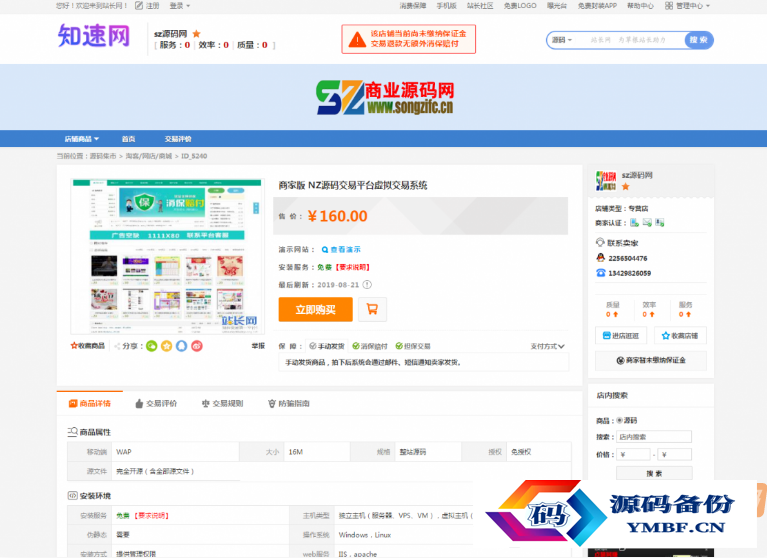Click the 知速网 site logo
This screenshot has width=767, height=558.
94,36
